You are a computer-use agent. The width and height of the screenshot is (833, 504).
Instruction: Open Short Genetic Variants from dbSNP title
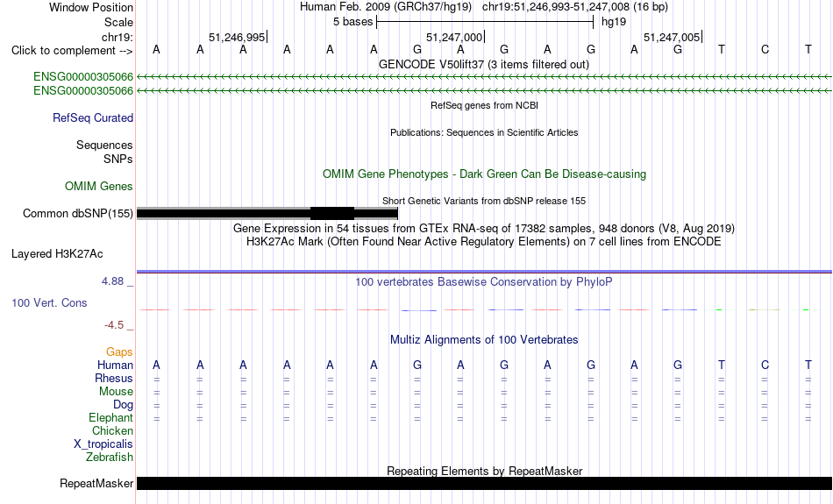484,201
